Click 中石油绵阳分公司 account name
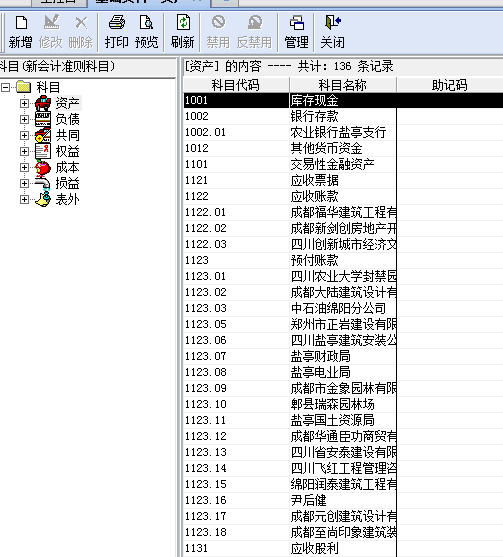 click(339, 308)
